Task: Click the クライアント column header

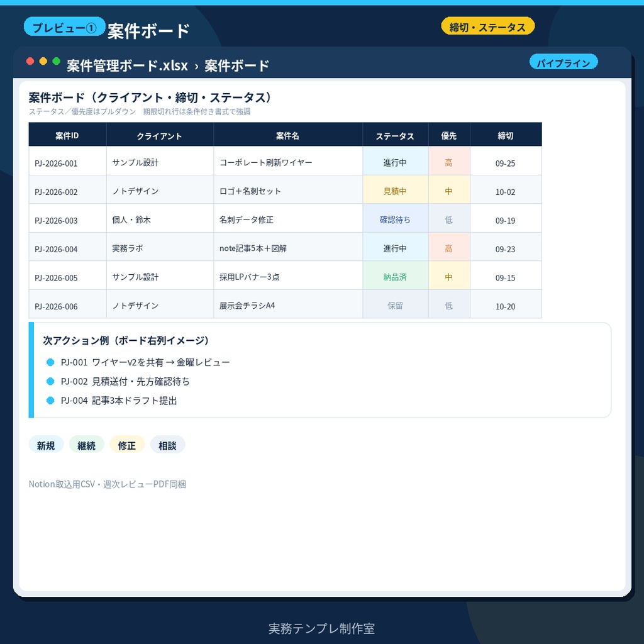Action: [x=160, y=135]
